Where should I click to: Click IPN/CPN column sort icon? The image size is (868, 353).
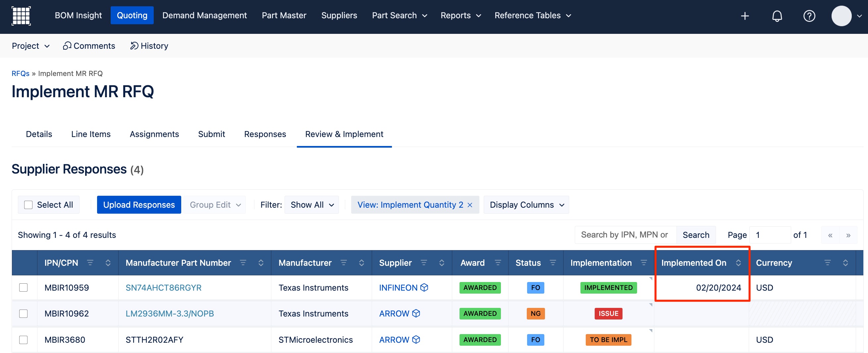pos(108,262)
